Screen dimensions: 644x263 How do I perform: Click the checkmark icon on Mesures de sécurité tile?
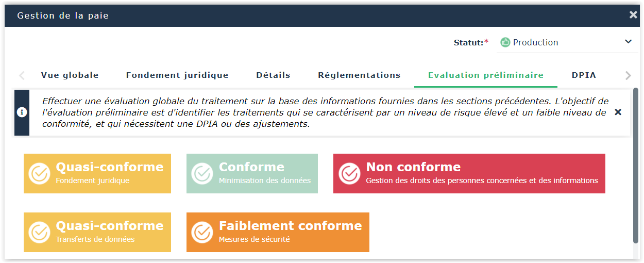[202, 233]
